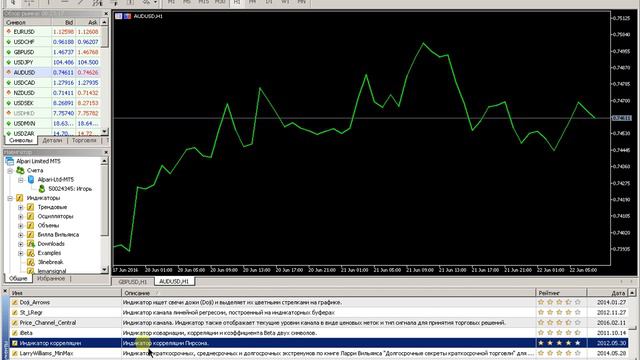Click the star rating for Doji_Arrows
The height and width of the screenshot is (360, 640).
click(559, 302)
